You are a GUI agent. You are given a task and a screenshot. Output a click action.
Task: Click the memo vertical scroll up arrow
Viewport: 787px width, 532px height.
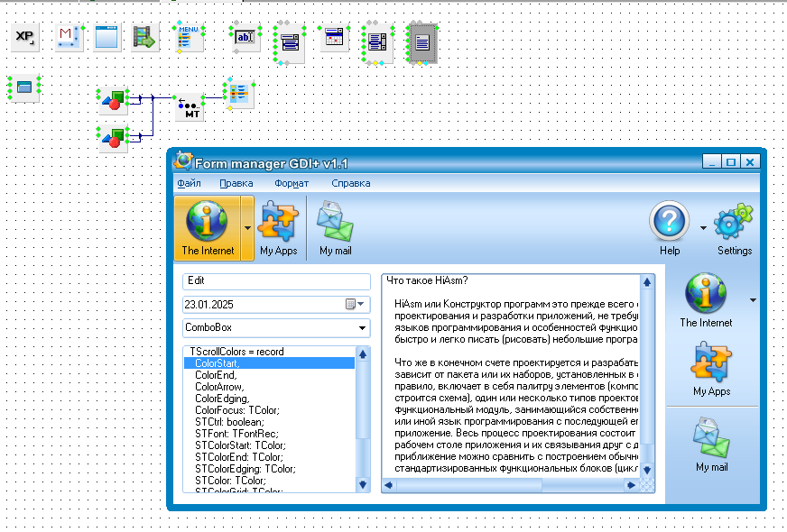pos(647,282)
